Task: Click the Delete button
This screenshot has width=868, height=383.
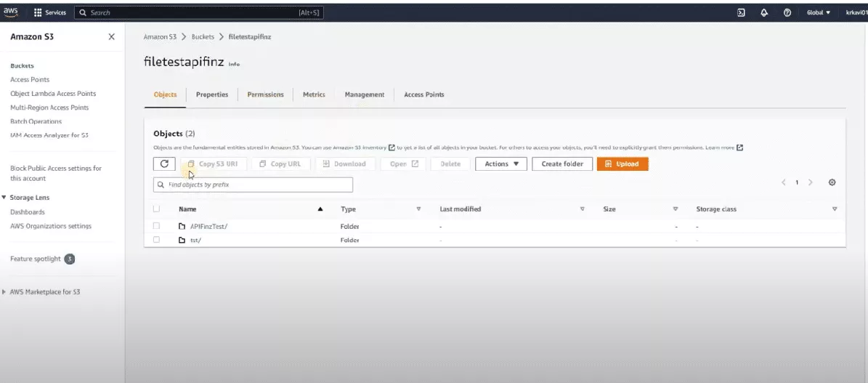Action: click(x=450, y=164)
